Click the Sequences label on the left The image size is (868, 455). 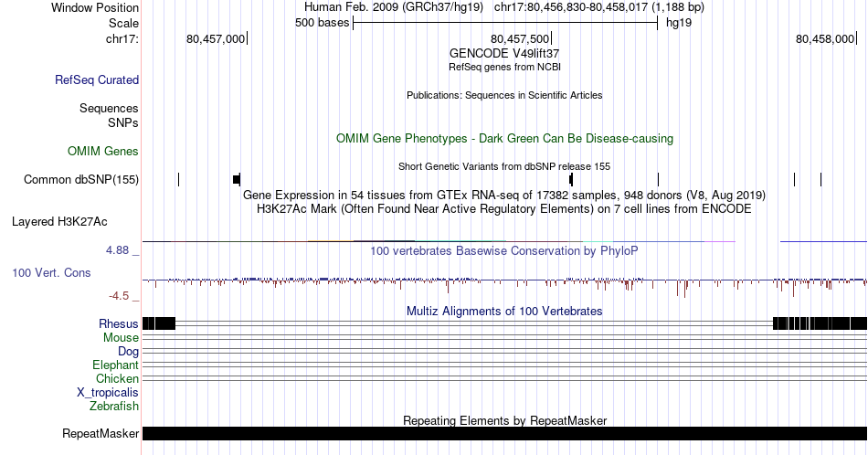tap(109, 108)
